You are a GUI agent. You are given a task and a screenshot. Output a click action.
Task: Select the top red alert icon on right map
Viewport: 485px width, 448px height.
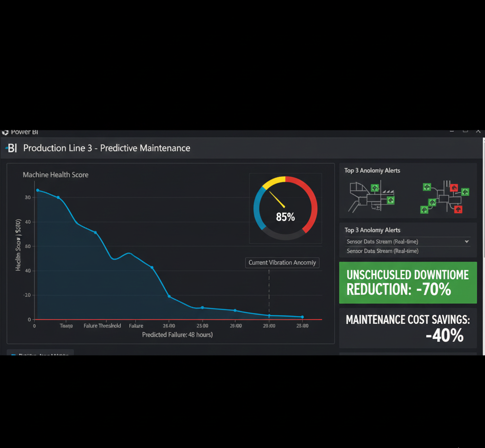(x=454, y=188)
